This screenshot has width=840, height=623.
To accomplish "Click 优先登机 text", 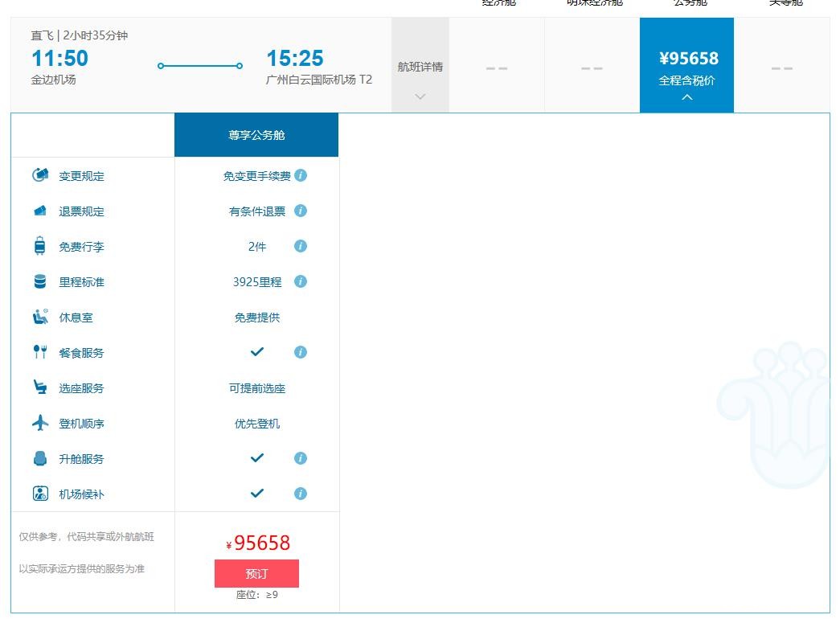I will pyautogui.click(x=257, y=423).
